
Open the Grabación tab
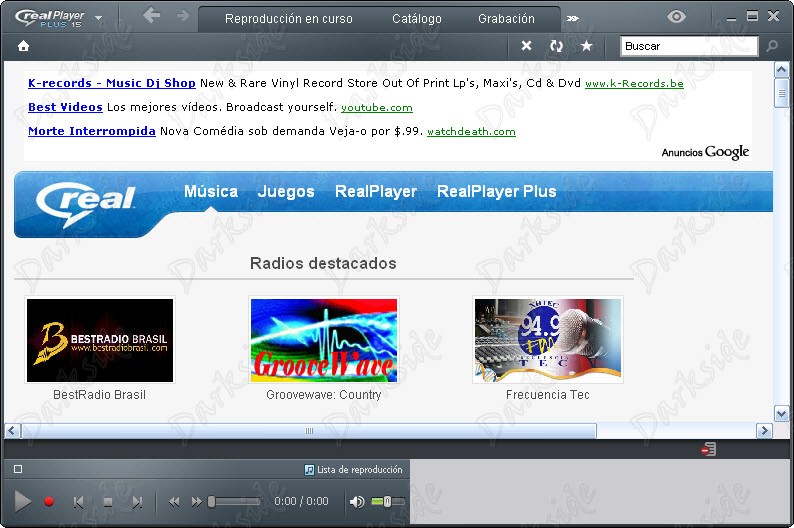tap(506, 19)
